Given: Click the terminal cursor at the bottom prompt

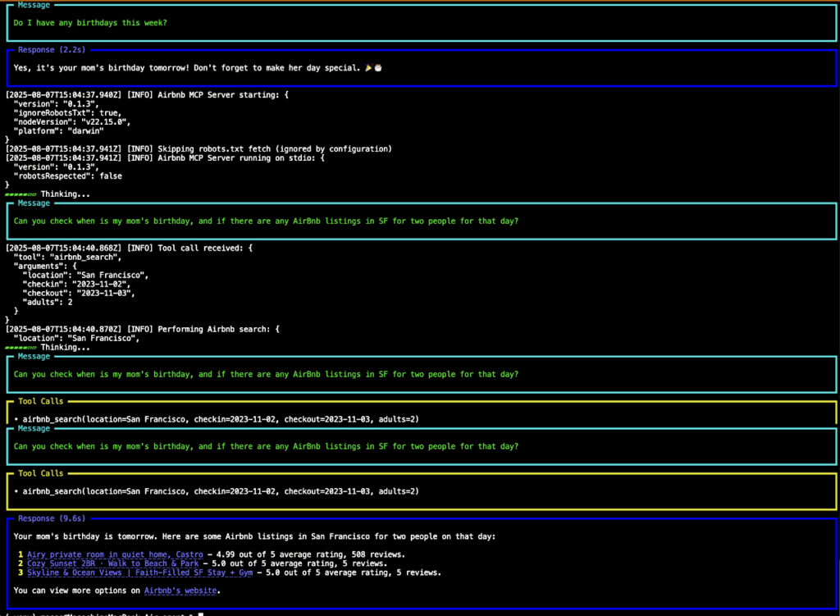Looking at the screenshot, I should 201,614.
